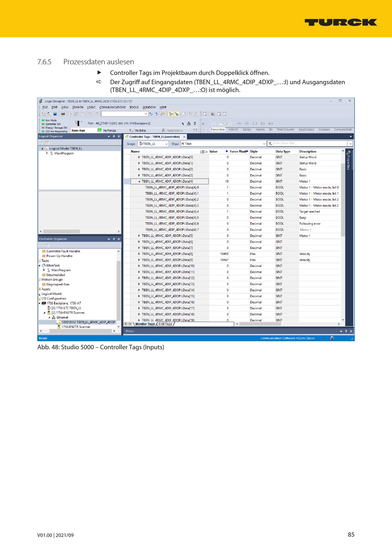Click the MainTask icon in Controller Organizer

click(x=44, y=266)
